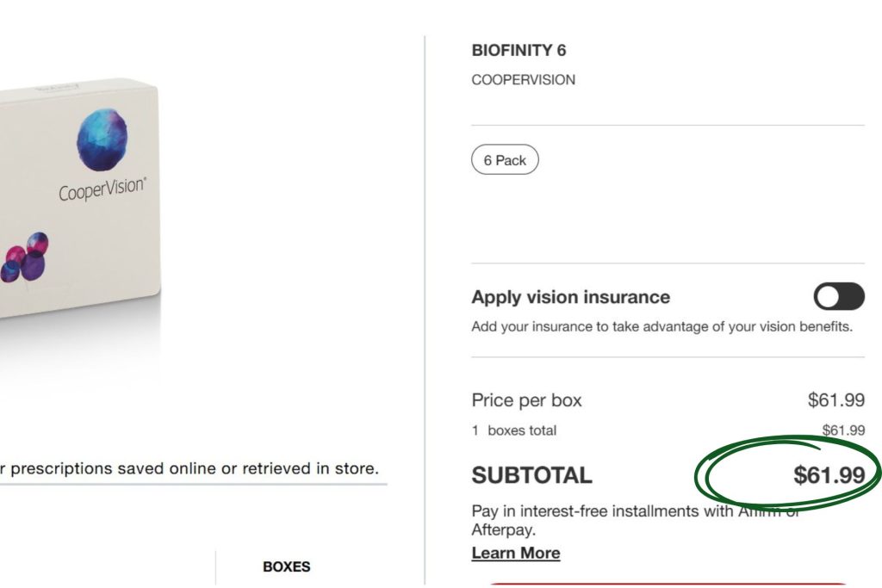The height and width of the screenshot is (588, 882).
Task: Select the Apply vision insurance heading
Action: click(x=570, y=296)
